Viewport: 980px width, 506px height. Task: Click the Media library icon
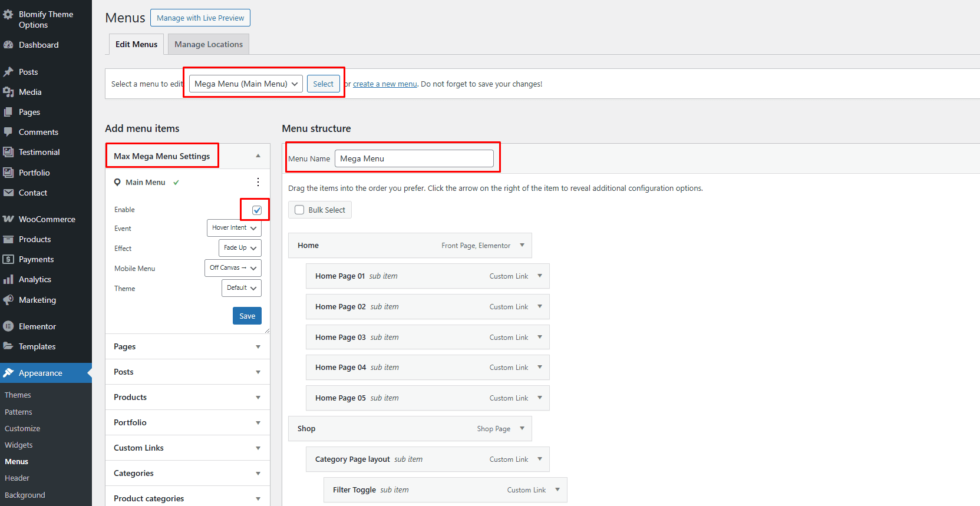[8, 92]
